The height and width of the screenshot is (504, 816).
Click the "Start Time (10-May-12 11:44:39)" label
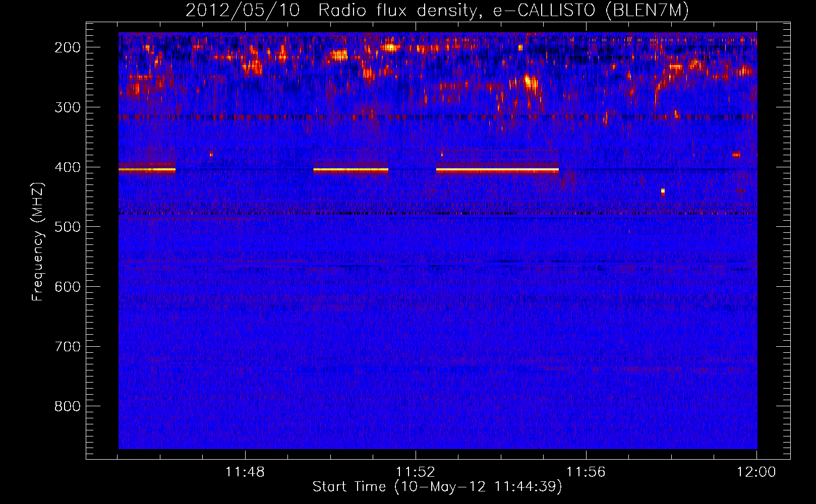tap(437, 487)
